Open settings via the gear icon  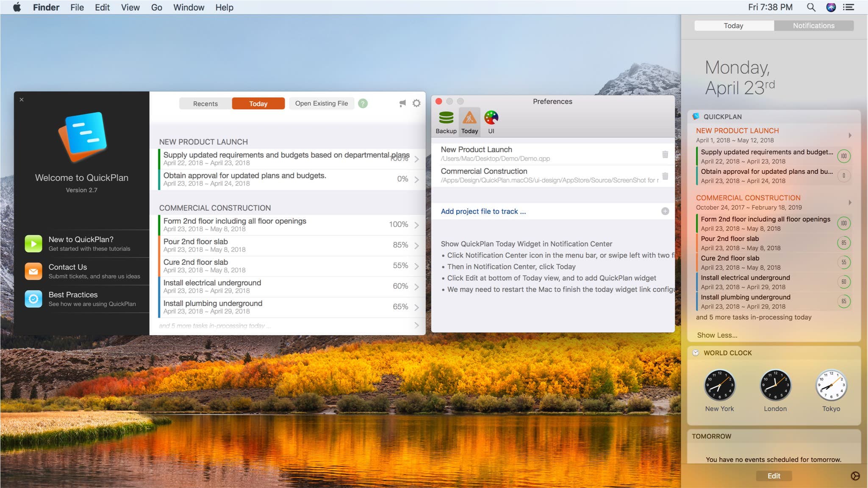(x=416, y=103)
